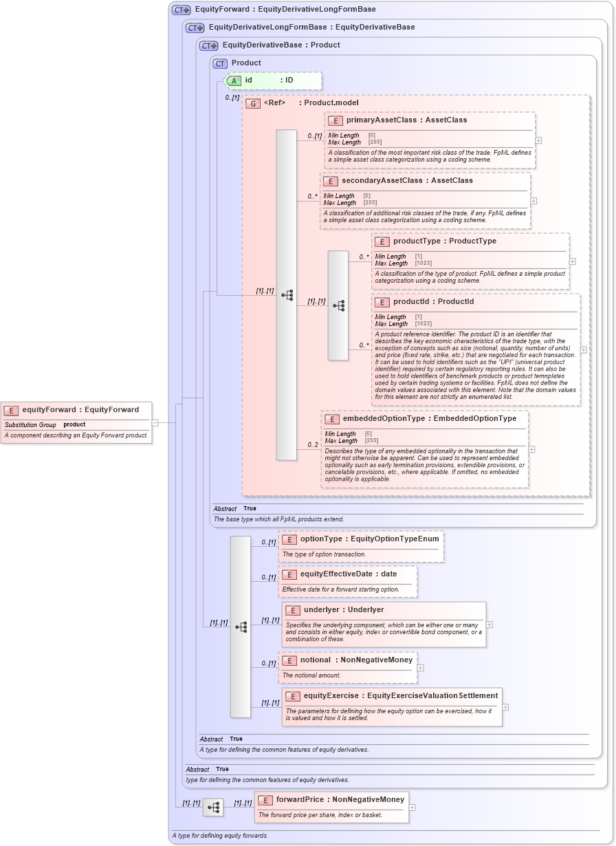Collapse the EquityDerivativeBase header toggle
Viewport: 616px width, 846px height.
(208, 45)
